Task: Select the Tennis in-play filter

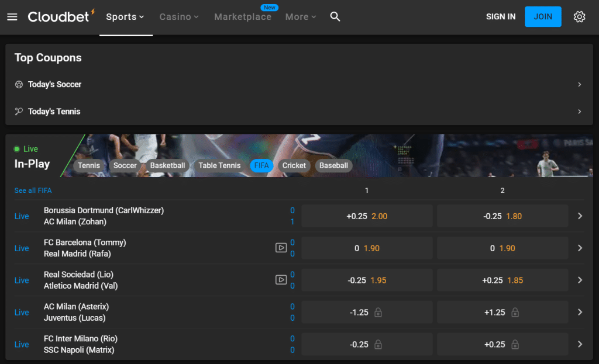Action: tap(89, 165)
